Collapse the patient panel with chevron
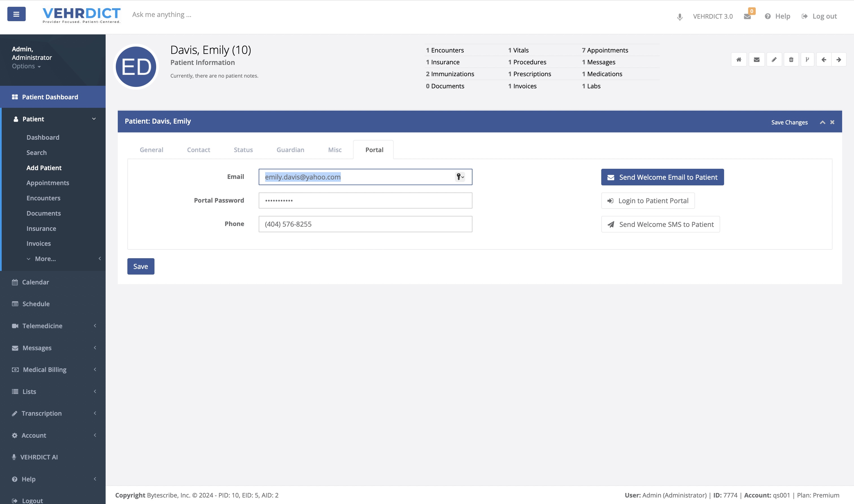The height and width of the screenshot is (504, 854). click(x=822, y=122)
